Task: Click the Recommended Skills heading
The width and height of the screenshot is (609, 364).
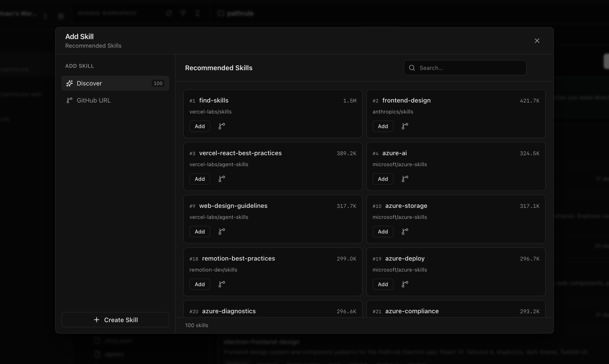Action: pos(219,68)
